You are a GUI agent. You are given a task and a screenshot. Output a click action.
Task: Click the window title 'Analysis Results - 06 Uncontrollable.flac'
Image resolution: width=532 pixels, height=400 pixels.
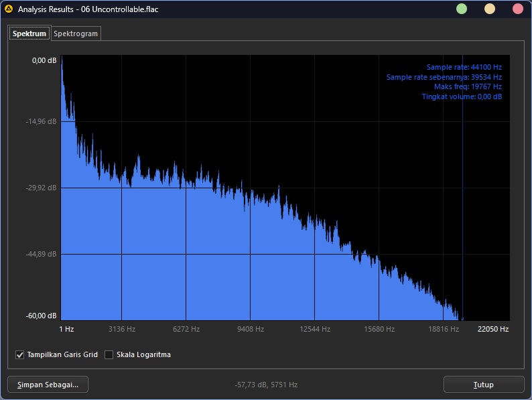(x=88, y=9)
